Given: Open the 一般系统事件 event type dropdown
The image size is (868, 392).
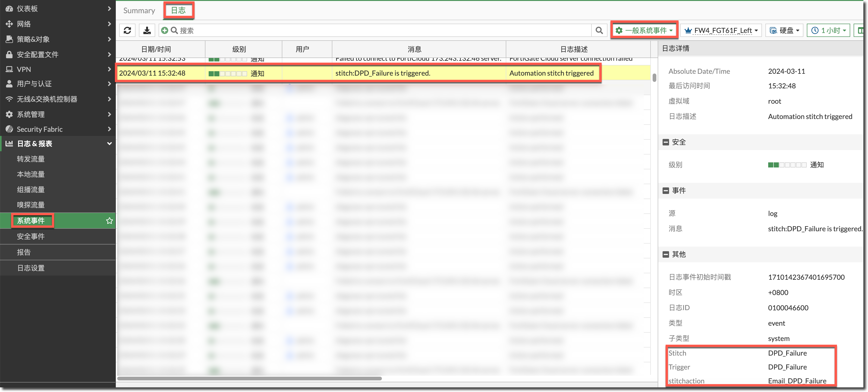Looking at the screenshot, I should tap(644, 30).
